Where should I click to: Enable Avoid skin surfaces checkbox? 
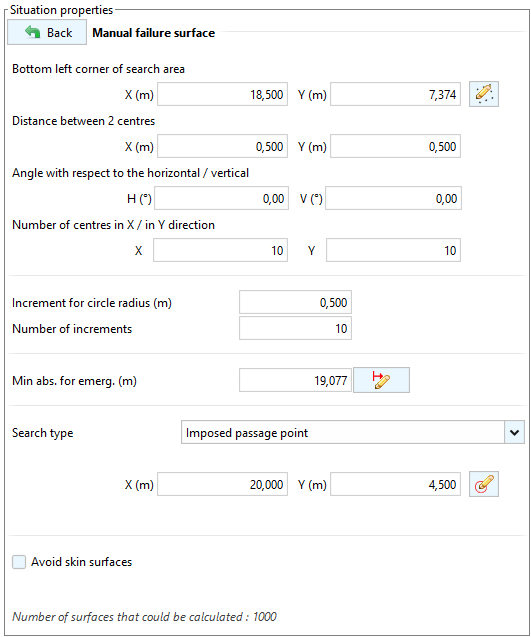pos(19,562)
